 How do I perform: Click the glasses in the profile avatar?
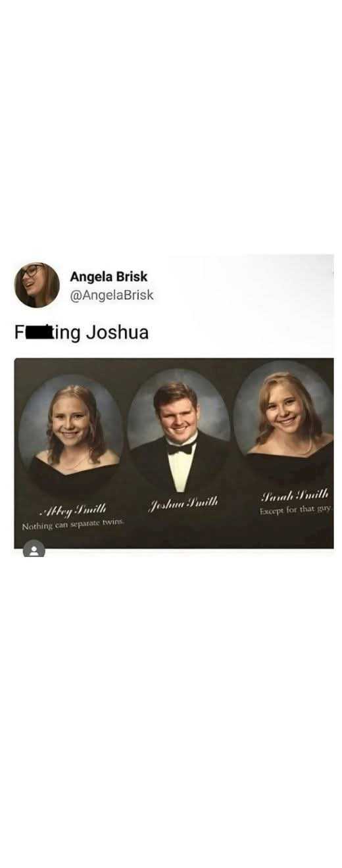pyautogui.click(x=32, y=272)
